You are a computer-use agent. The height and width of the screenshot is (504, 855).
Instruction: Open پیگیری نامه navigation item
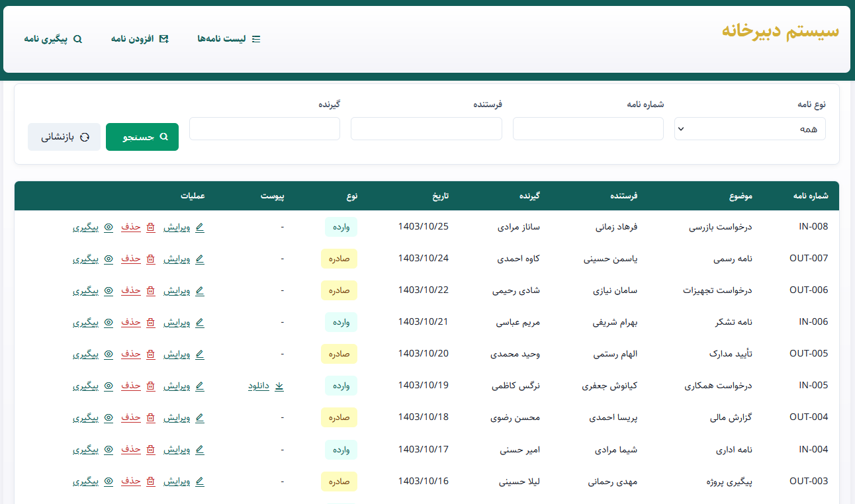pos(53,39)
